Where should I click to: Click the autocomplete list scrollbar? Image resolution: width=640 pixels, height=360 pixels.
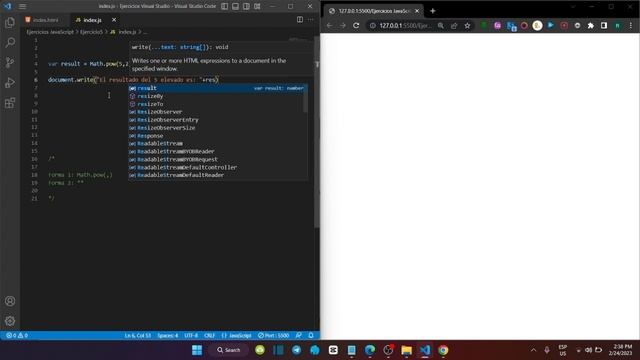click(306, 98)
